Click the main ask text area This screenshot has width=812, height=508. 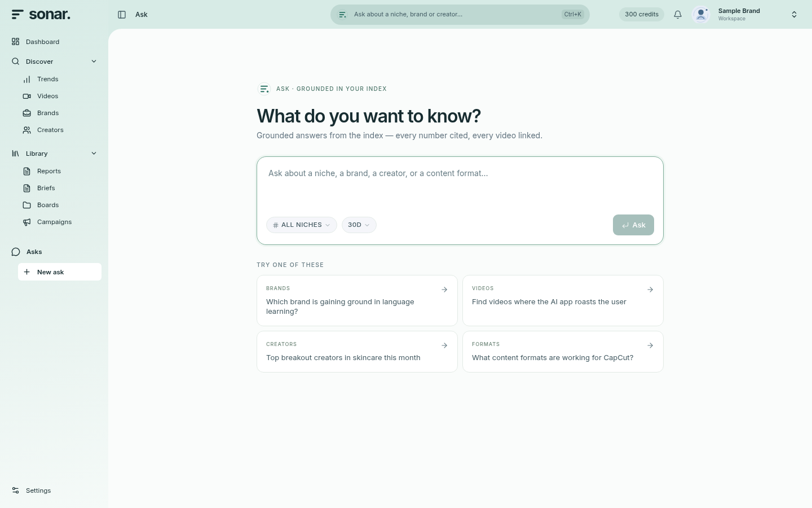pyautogui.click(x=460, y=185)
